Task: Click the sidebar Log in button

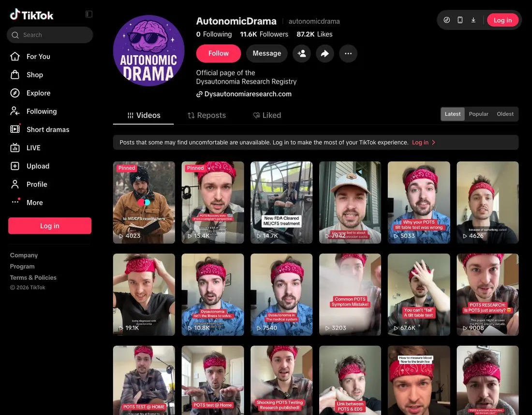Action: pyautogui.click(x=50, y=226)
